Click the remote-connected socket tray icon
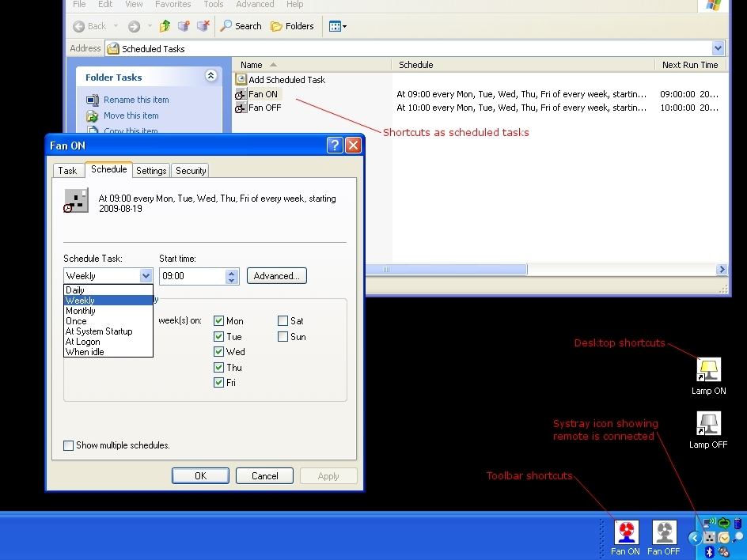Screen dimensions: 747x560 (x=709, y=538)
